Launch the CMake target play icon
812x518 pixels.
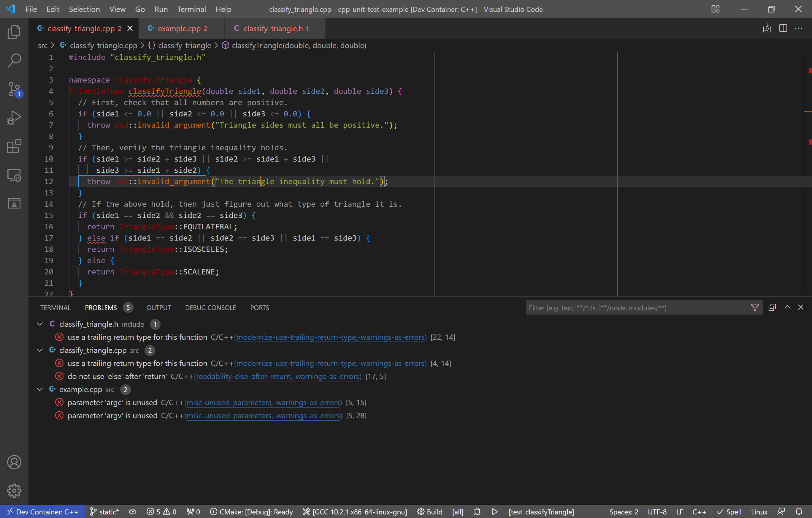(495, 511)
